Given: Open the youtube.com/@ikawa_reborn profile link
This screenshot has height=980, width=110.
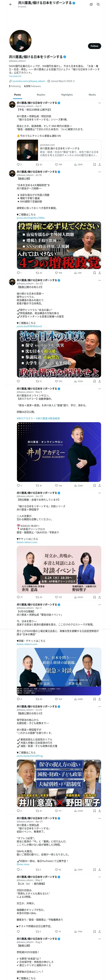Looking at the screenshot, I should tap(29, 81).
